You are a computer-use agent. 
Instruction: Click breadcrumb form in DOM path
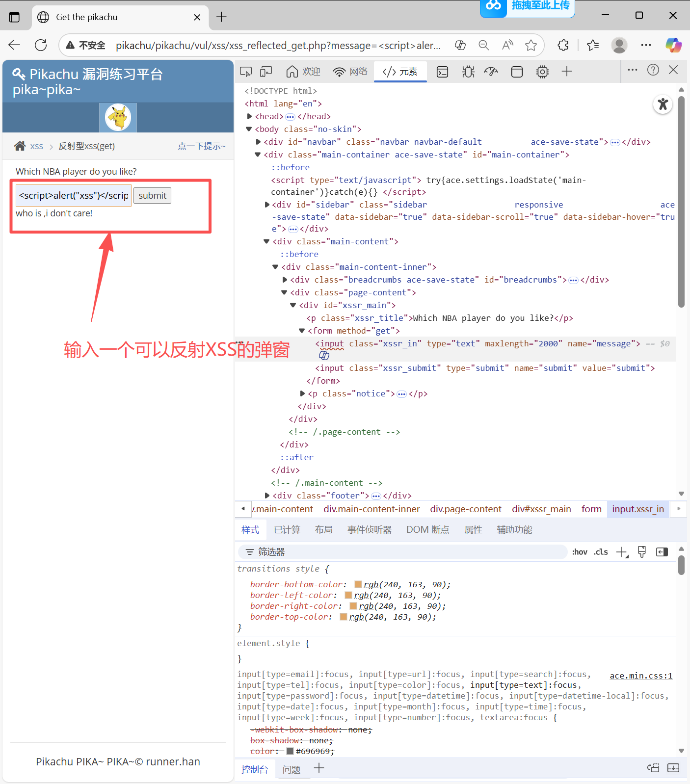point(591,509)
